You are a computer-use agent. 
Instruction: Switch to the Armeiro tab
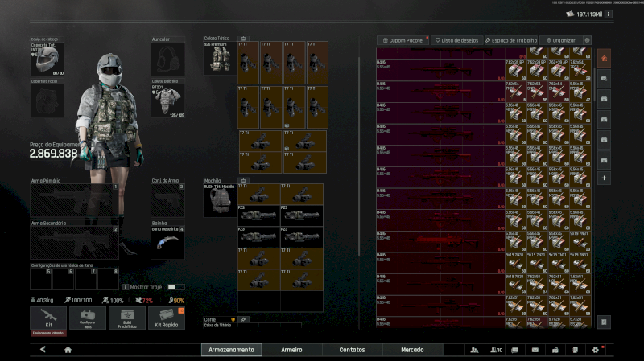point(291,350)
